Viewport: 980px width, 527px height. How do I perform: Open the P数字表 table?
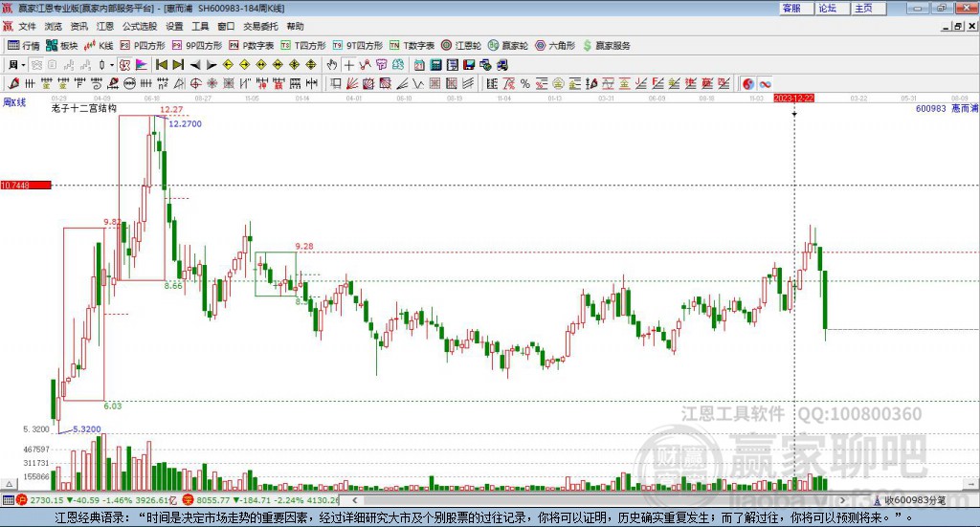click(252, 46)
